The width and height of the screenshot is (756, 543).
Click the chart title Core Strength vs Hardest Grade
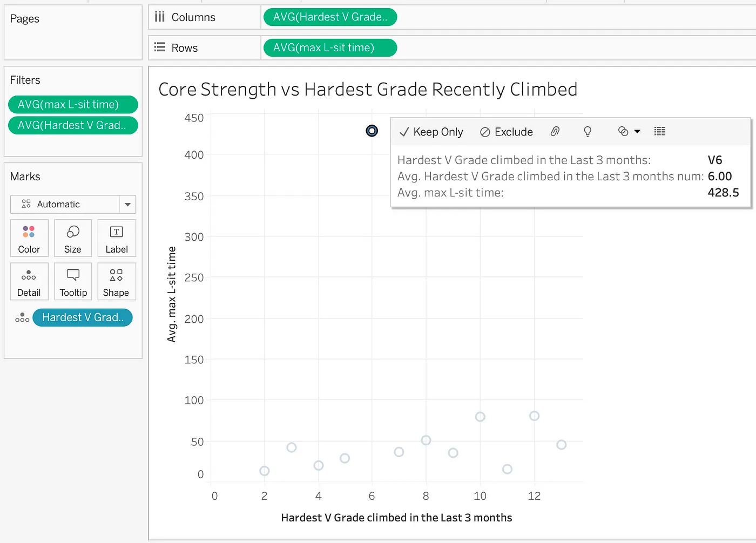368,90
